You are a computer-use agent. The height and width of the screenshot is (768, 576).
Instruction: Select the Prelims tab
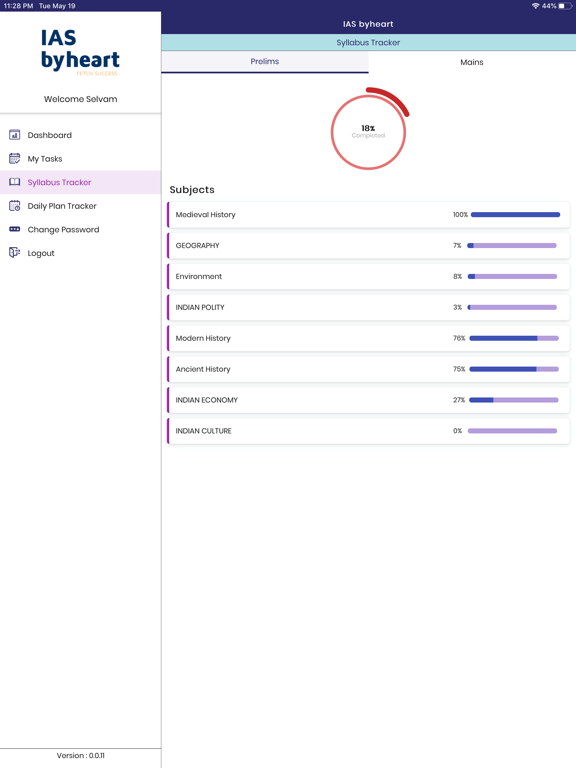pyautogui.click(x=264, y=62)
